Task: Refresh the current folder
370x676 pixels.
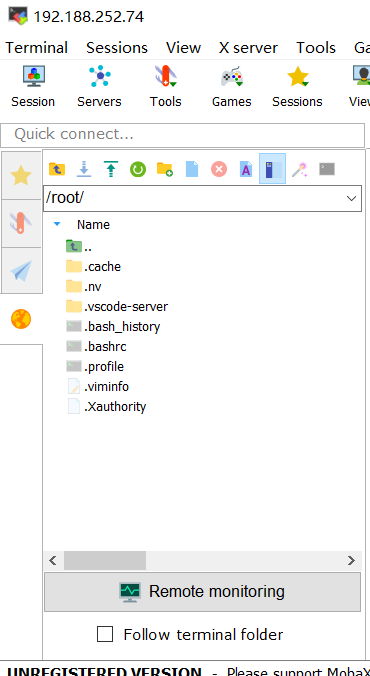Action: [x=138, y=169]
